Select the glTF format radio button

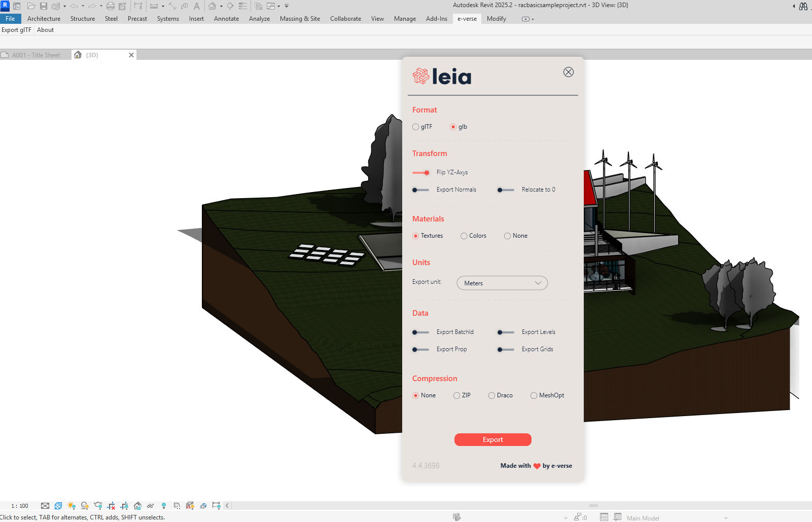(x=415, y=127)
